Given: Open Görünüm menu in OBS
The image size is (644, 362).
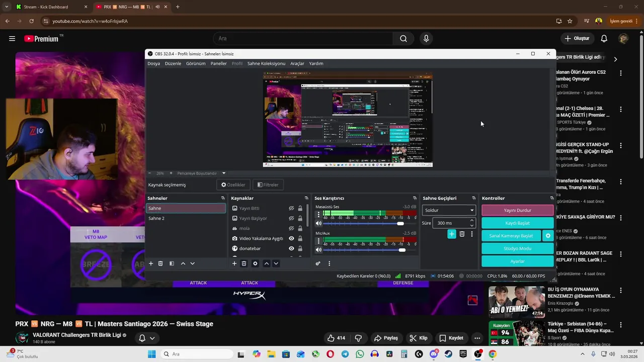Looking at the screenshot, I should click(196, 63).
